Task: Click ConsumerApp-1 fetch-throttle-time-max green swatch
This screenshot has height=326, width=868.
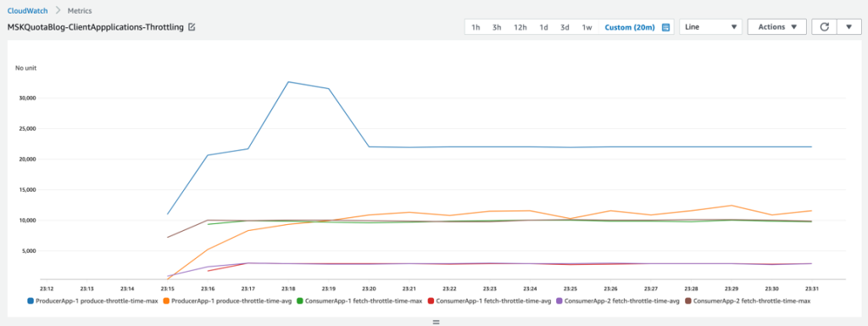Action: pos(300,301)
